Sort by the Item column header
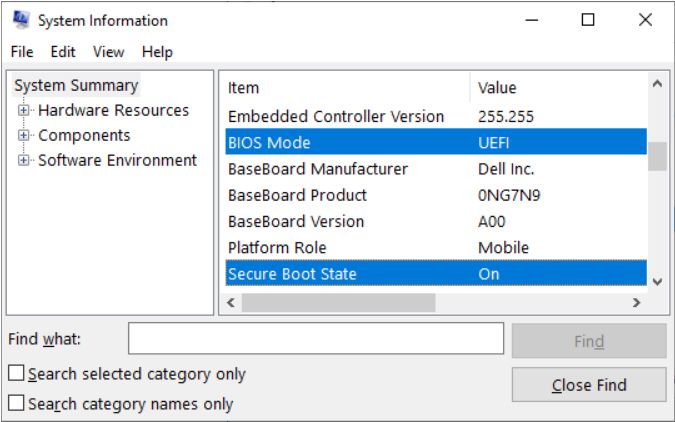The height and width of the screenshot is (422, 675). [x=345, y=88]
